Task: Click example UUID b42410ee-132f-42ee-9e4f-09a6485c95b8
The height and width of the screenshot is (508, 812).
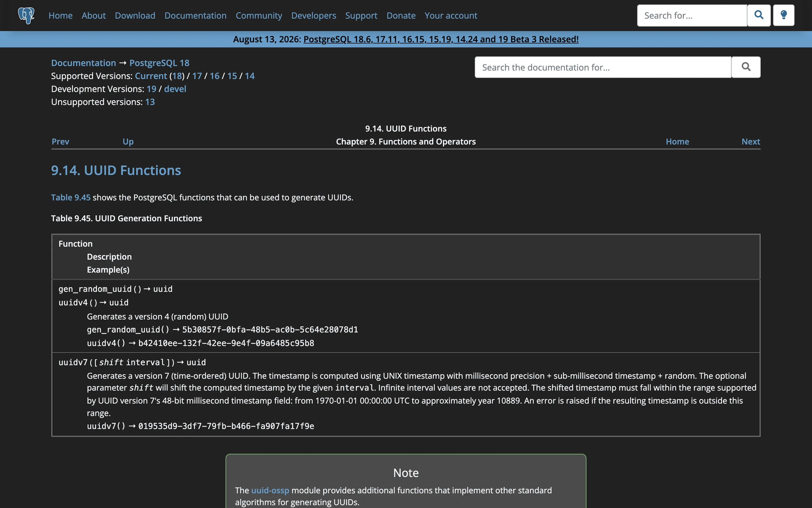Action: pyautogui.click(x=226, y=343)
